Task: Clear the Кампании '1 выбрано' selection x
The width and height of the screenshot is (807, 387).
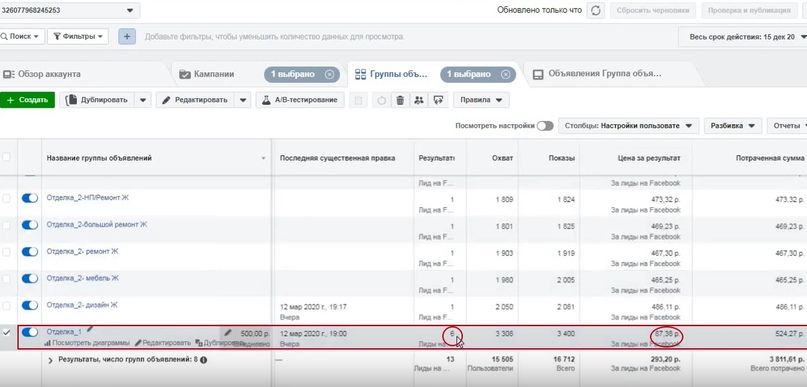Action: click(329, 75)
